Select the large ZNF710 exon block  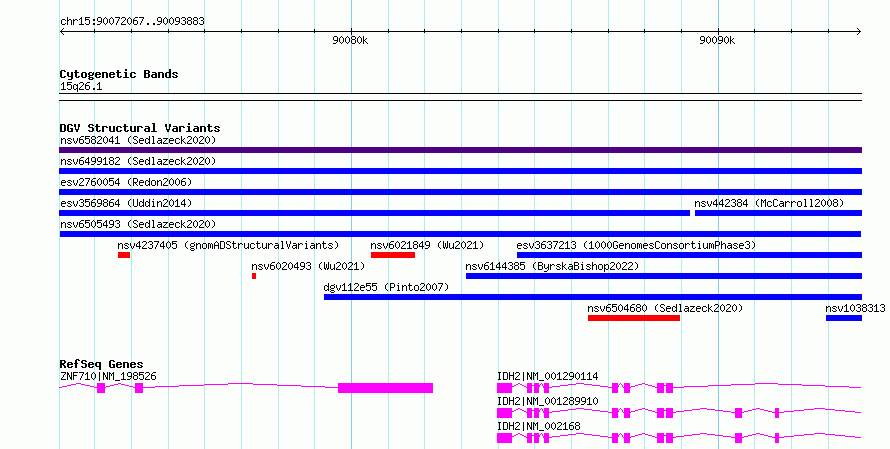pos(385,388)
